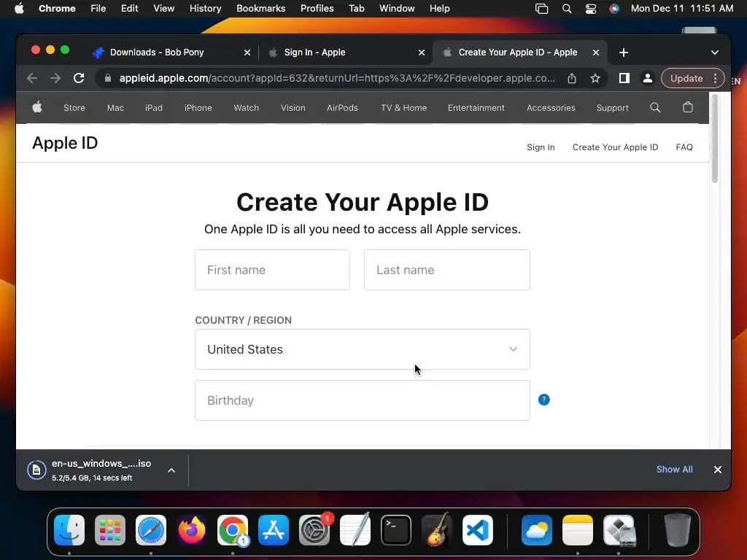Expand the Country / Region dropdown
The width and height of the screenshot is (747, 560).
tap(362, 349)
